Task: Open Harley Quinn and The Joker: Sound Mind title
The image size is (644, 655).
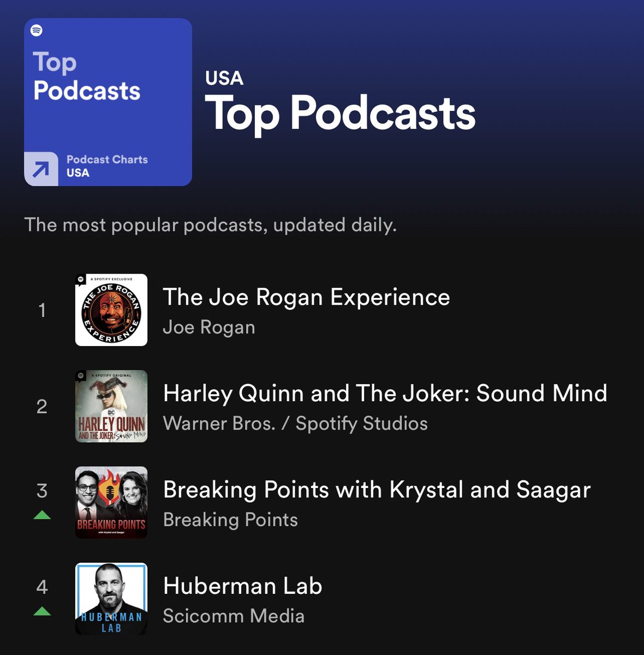Action: point(385,394)
